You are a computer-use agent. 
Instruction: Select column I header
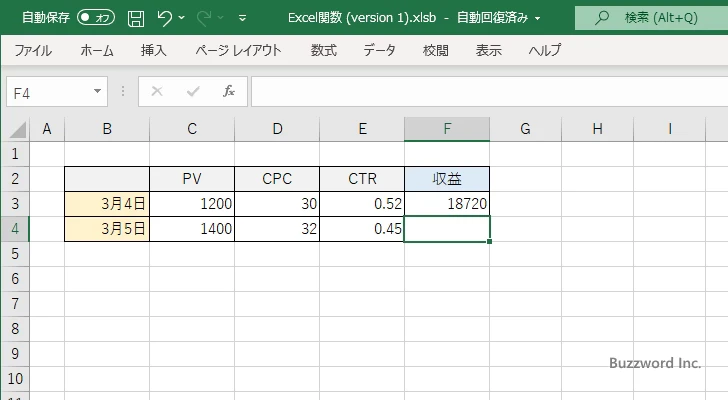[x=670, y=129]
